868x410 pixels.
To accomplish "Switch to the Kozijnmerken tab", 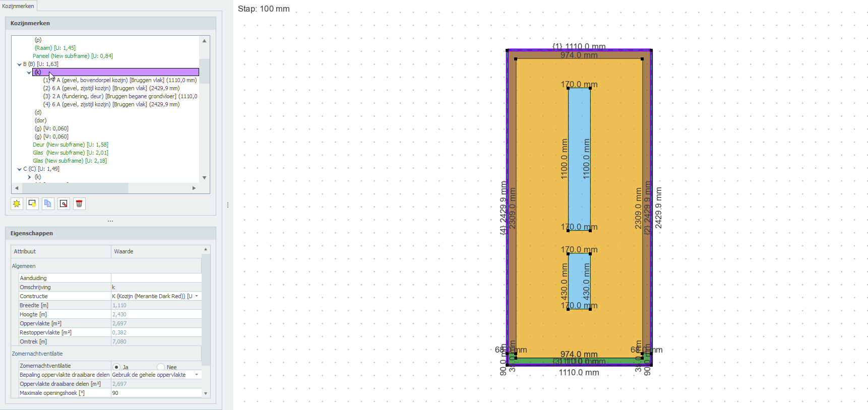I will (x=18, y=6).
